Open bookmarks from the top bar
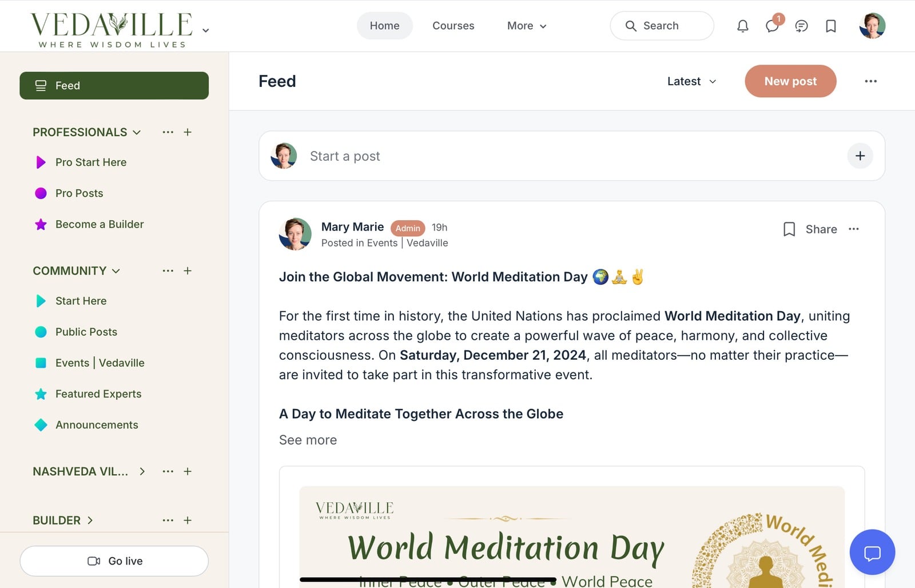 (831, 26)
